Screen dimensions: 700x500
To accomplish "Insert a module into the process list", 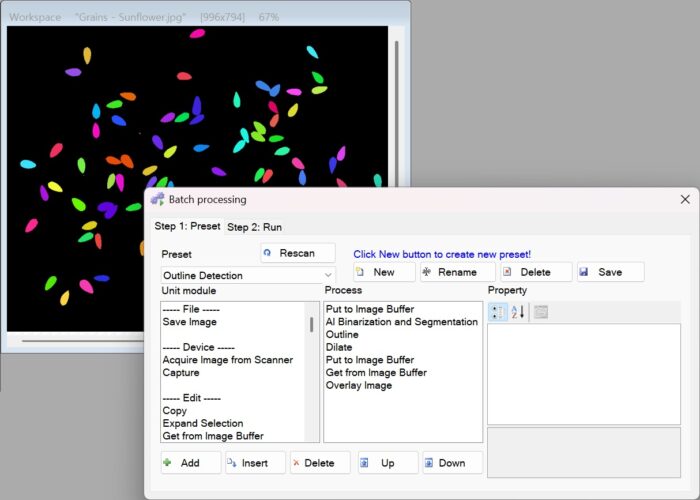I will [x=255, y=463].
